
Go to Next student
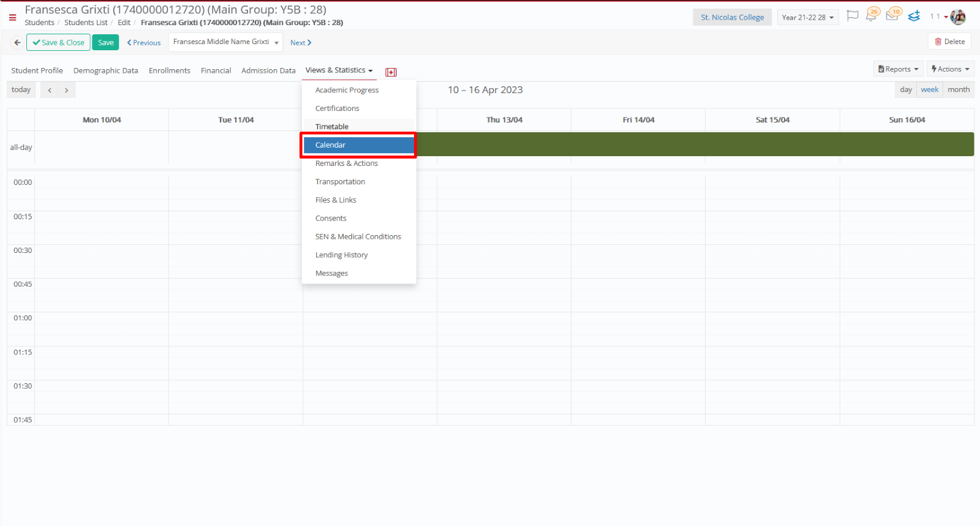coord(301,43)
